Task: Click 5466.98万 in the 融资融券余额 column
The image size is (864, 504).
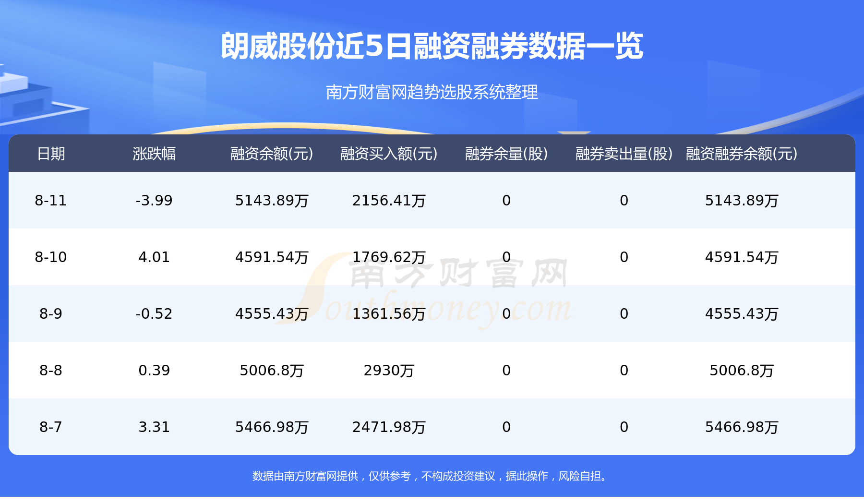Action: click(742, 427)
